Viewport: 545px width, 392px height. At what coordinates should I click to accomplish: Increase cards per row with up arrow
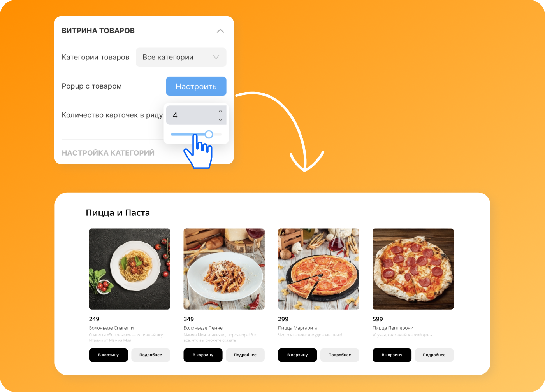point(220,111)
